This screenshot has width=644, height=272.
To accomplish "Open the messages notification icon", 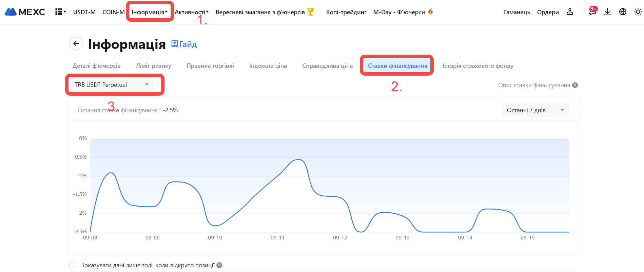I will coord(592,12).
